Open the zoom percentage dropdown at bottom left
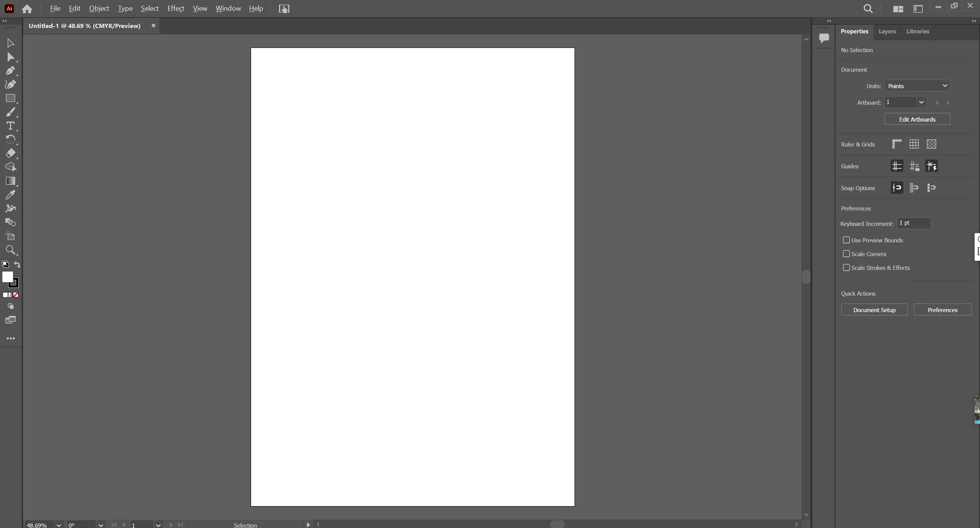The height and width of the screenshot is (528, 980). (59, 525)
